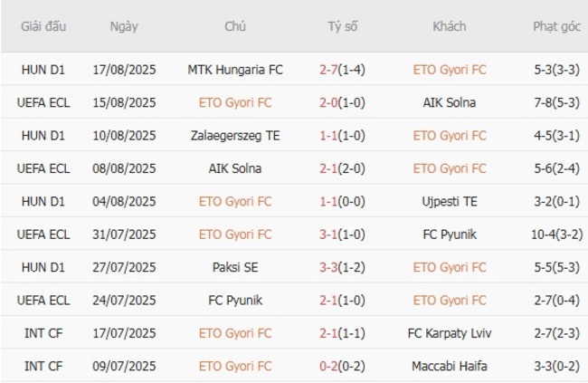Open the Paksi SE team page
The width and height of the screenshot is (588, 383).
tap(235, 267)
